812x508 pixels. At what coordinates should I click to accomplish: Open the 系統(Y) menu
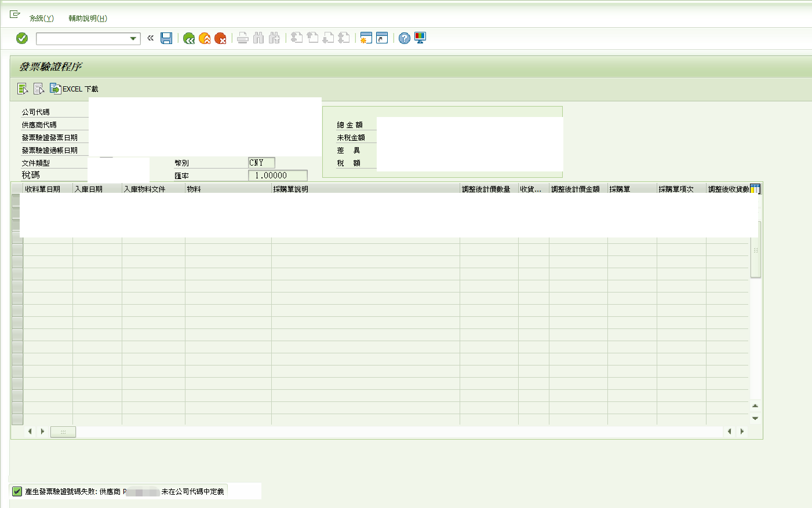click(42, 19)
